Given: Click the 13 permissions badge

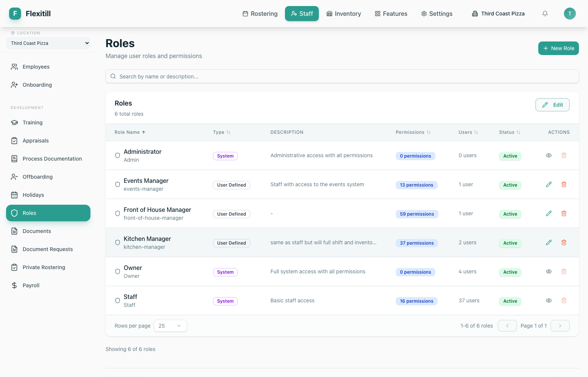Looking at the screenshot, I should [416, 185].
